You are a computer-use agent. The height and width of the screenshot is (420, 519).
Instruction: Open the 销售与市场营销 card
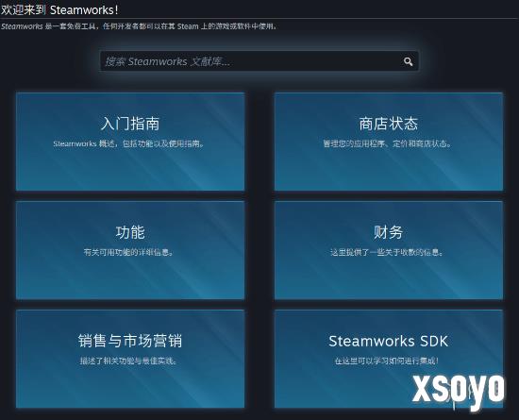pyautogui.click(x=130, y=359)
